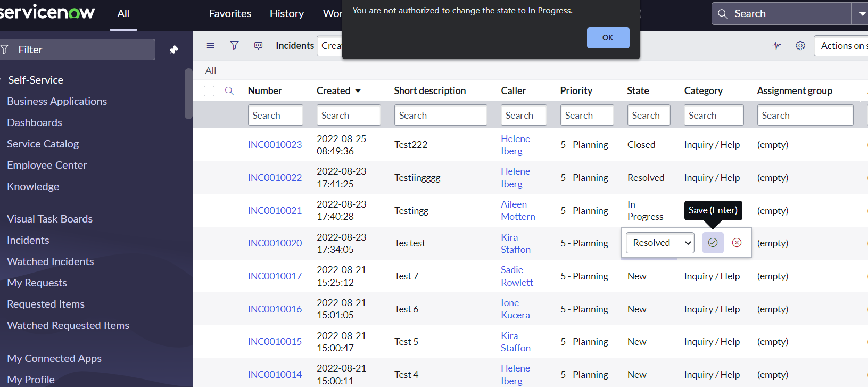Open incident INC0010021
Image resolution: width=868 pixels, height=387 pixels.
pos(275,211)
